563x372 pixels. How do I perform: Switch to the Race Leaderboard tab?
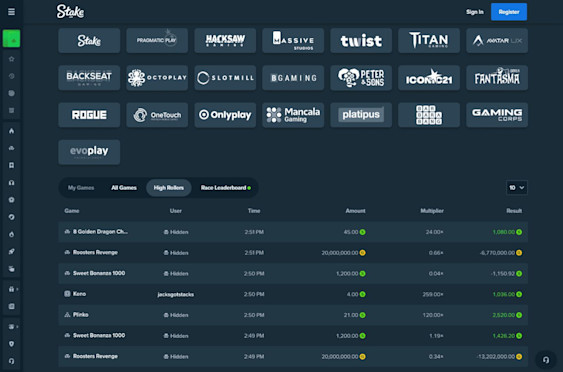coord(225,188)
